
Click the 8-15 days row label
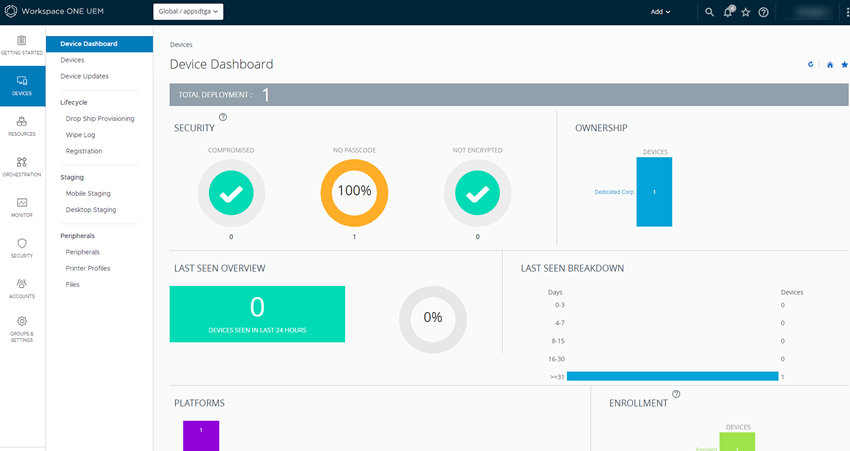click(x=558, y=341)
